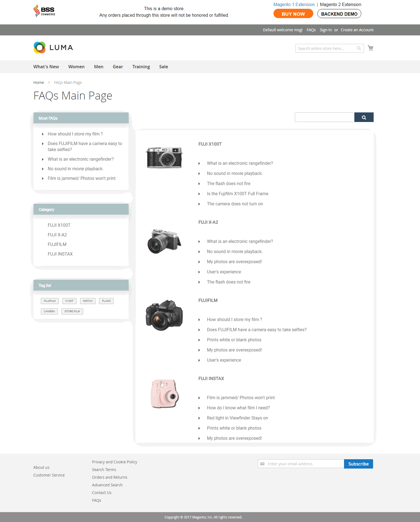420x522 pixels.
Task: Select FUJI X100T in Category sidebar
Action: tap(59, 225)
